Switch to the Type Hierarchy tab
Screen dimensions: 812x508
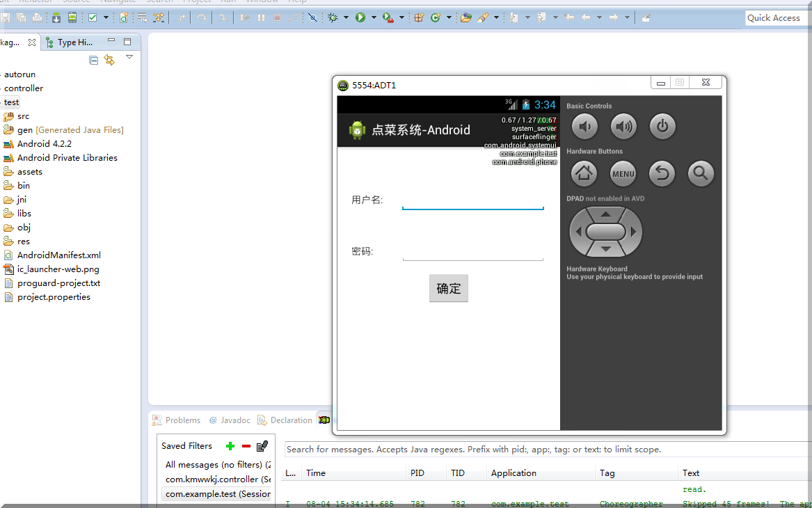tap(69, 42)
